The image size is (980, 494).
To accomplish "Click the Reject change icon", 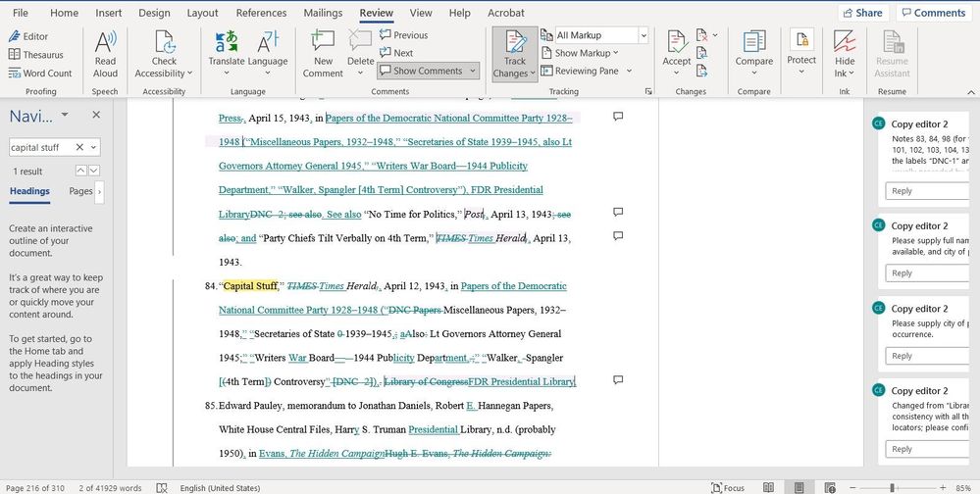I will click(x=701, y=35).
